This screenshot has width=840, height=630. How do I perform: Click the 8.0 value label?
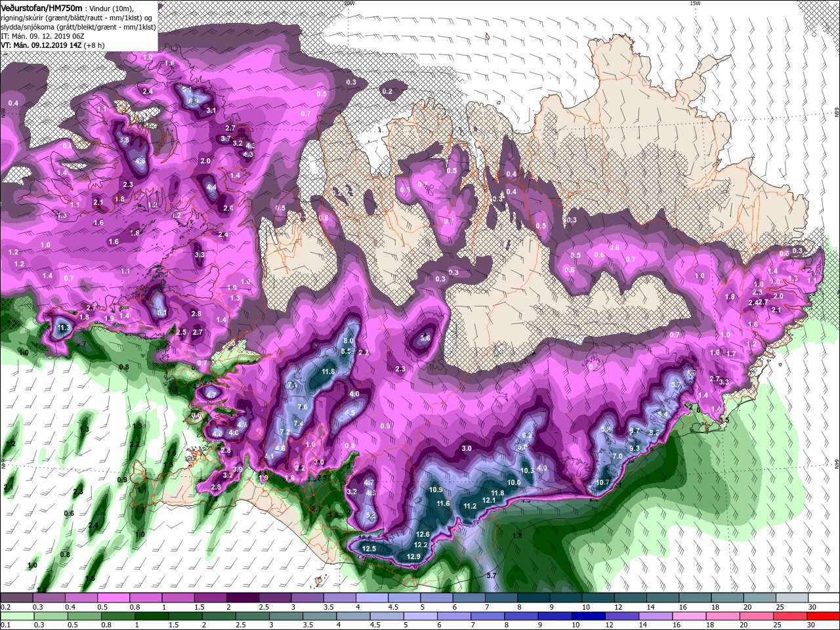point(348,341)
